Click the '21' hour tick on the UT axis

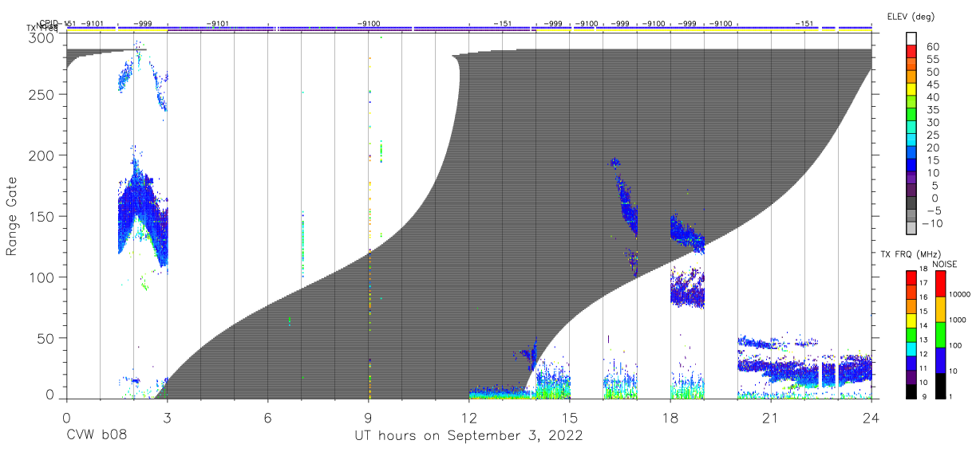tap(771, 418)
